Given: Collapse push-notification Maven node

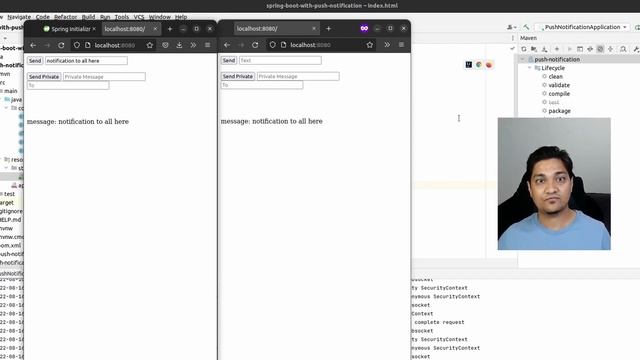Looking at the screenshot, I should [x=522, y=59].
